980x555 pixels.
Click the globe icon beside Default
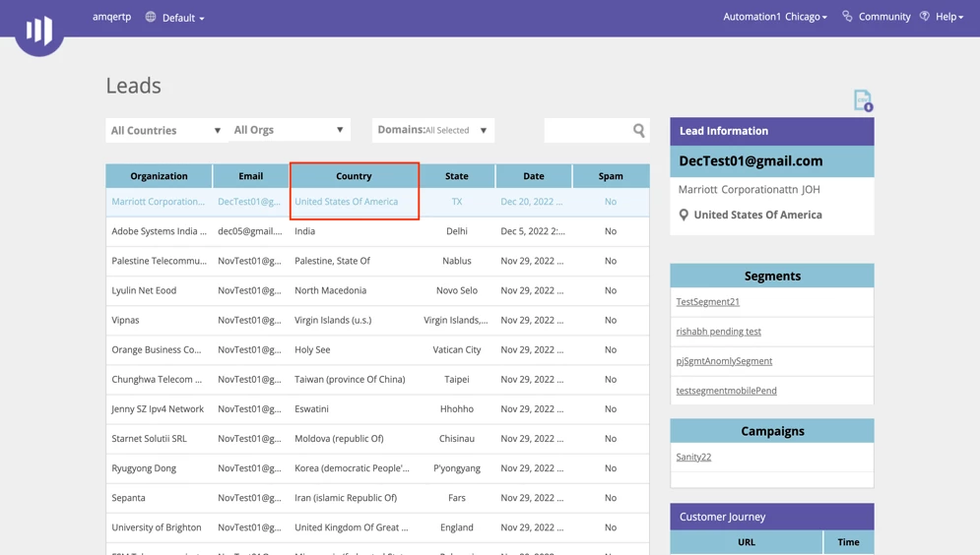click(x=151, y=17)
